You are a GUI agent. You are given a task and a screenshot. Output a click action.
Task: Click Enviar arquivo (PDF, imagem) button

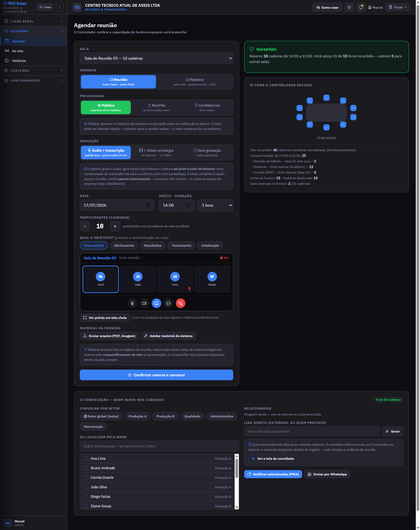109,336
